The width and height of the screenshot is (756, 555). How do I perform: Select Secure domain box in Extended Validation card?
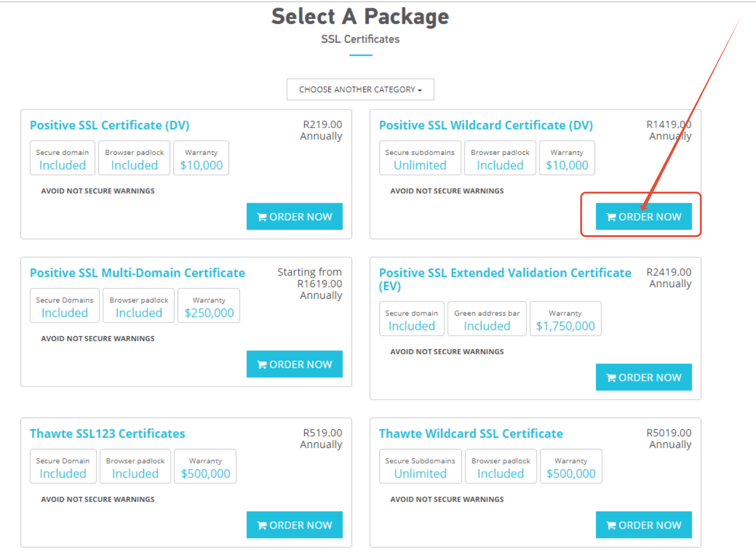tap(411, 319)
